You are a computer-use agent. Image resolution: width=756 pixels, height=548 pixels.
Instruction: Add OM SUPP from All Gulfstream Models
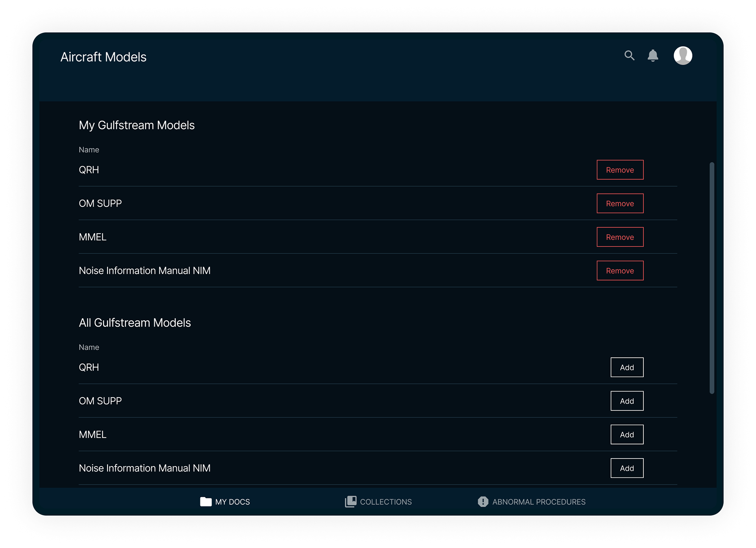[627, 401]
